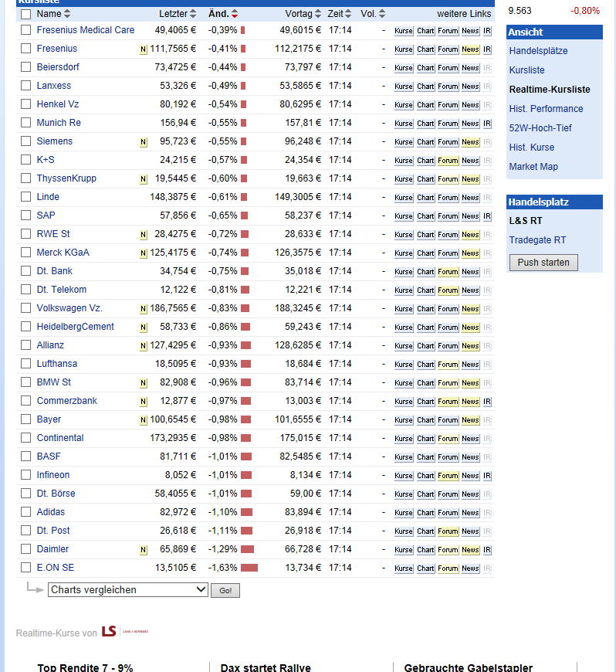Open the N news badge next to Siemens
Screen dimensions: 616x672
click(144, 142)
